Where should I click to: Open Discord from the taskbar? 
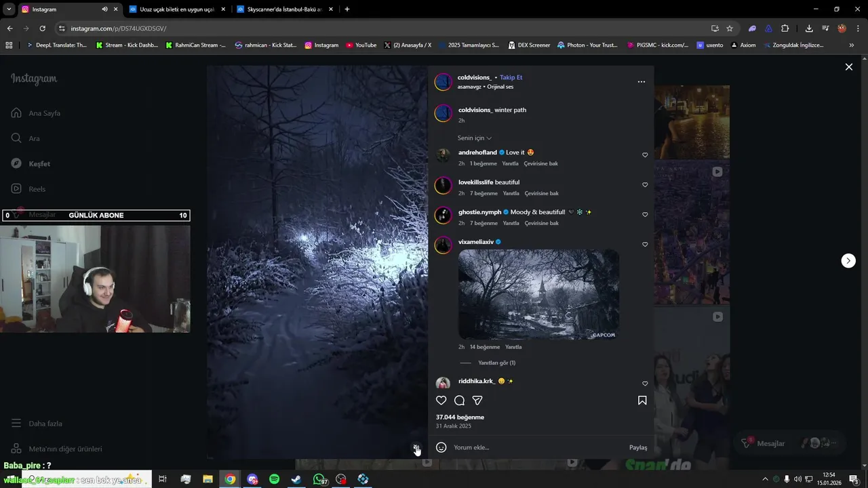tap(252, 479)
